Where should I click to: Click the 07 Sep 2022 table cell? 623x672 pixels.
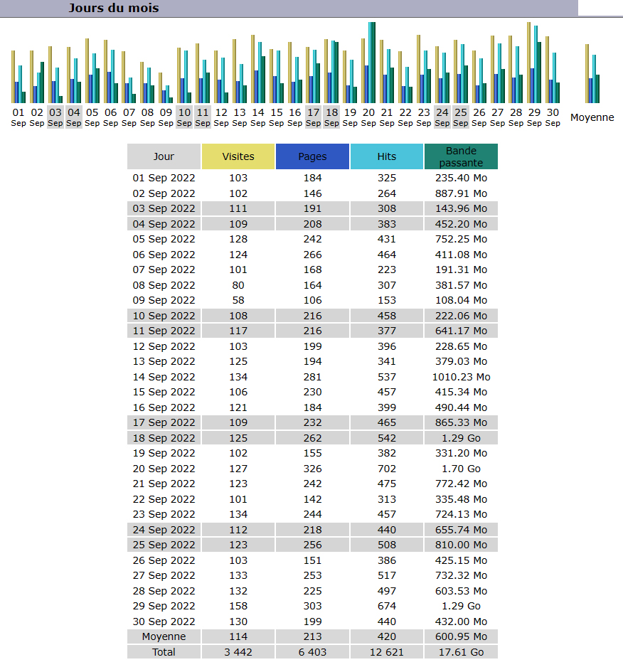coord(164,270)
